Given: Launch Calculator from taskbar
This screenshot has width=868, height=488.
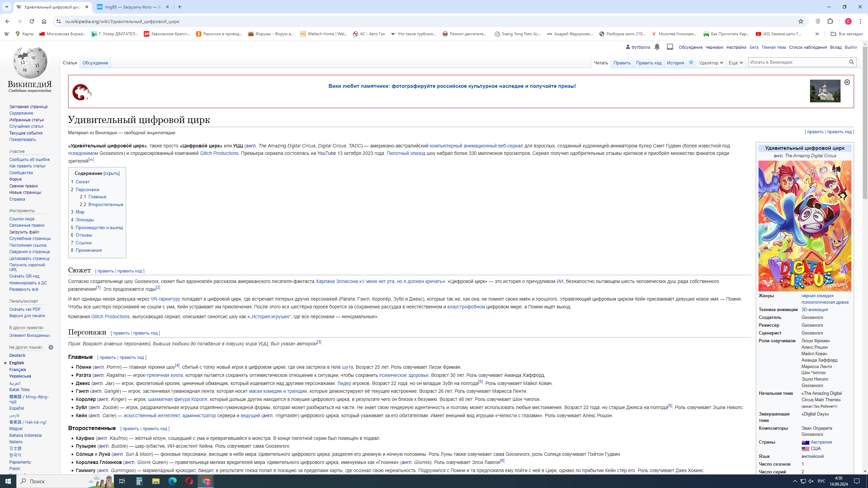Looking at the screenshot, I should (139, 481).
